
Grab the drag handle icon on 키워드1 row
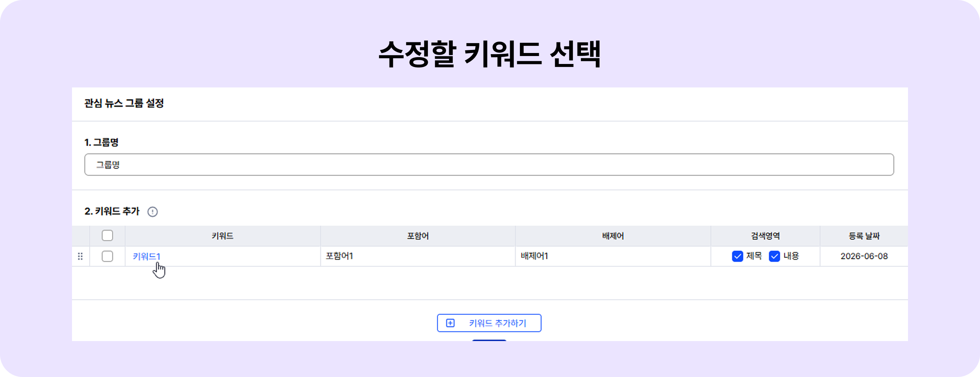click(80, 257)
